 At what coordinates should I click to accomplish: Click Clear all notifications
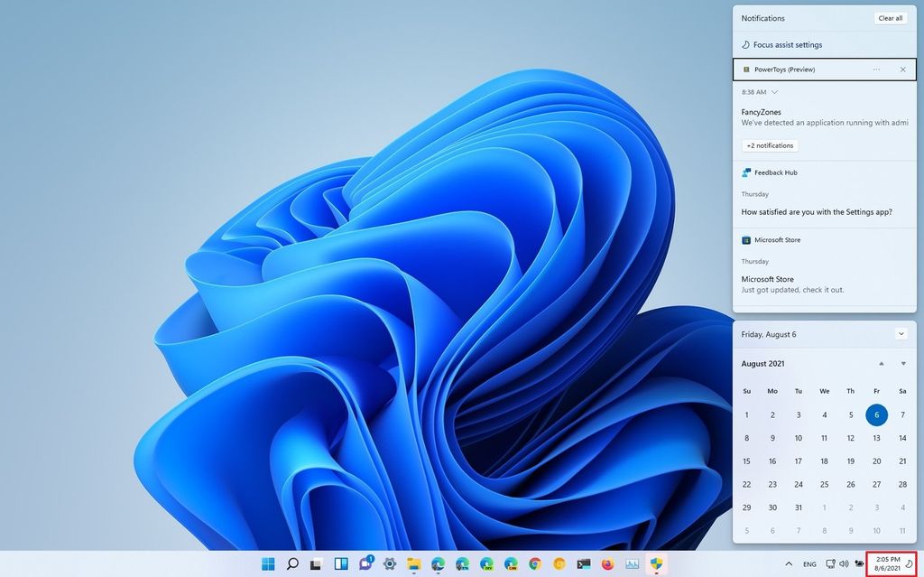pyautogui.click(x=890, y=18)
